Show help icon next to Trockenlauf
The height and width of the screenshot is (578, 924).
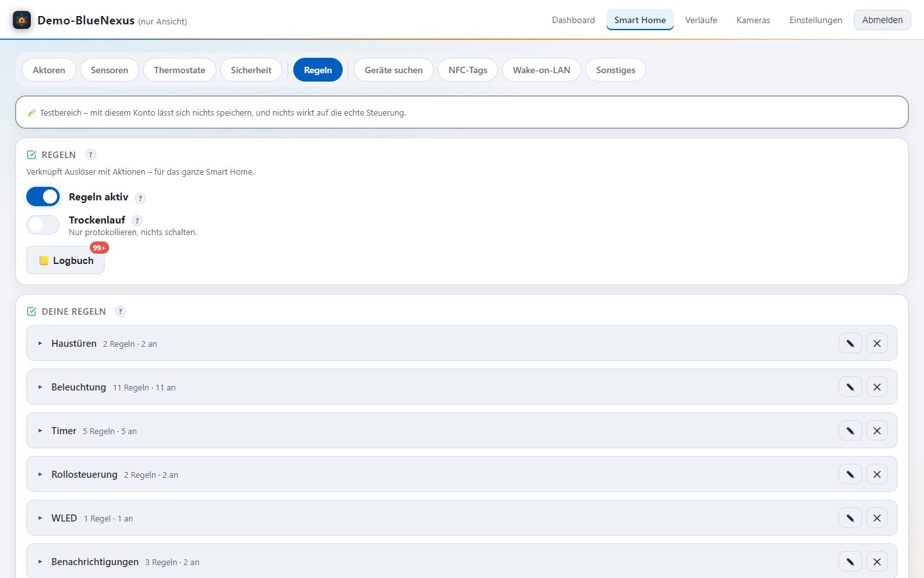[x=137, y=220]
